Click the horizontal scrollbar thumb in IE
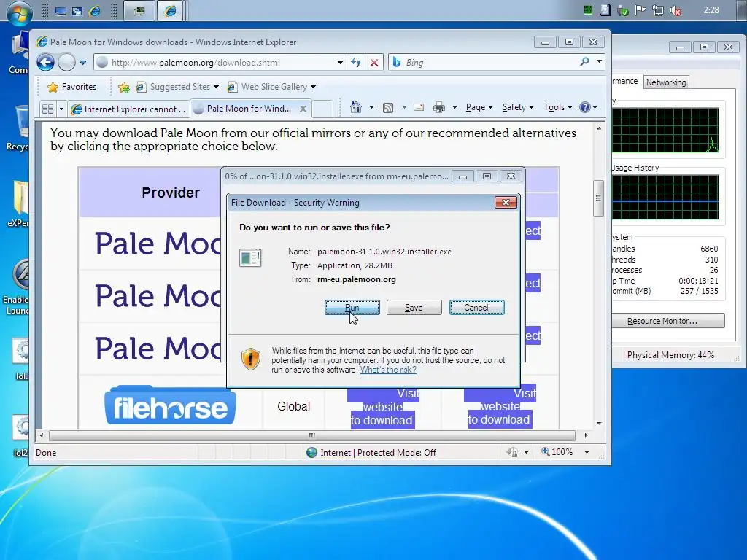The image size is (747, 560). pyautogui.click(x=312, y=435)
